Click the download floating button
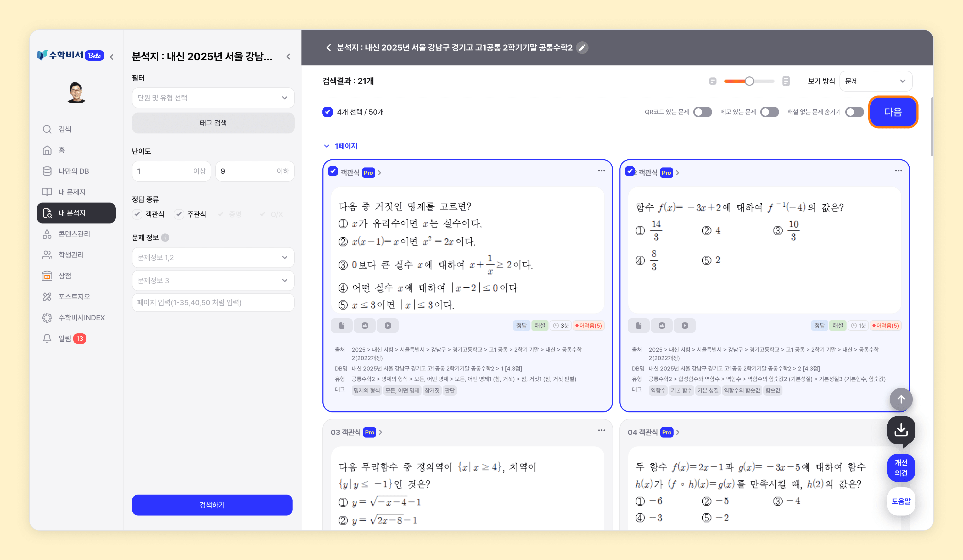 tap(901, 430)
